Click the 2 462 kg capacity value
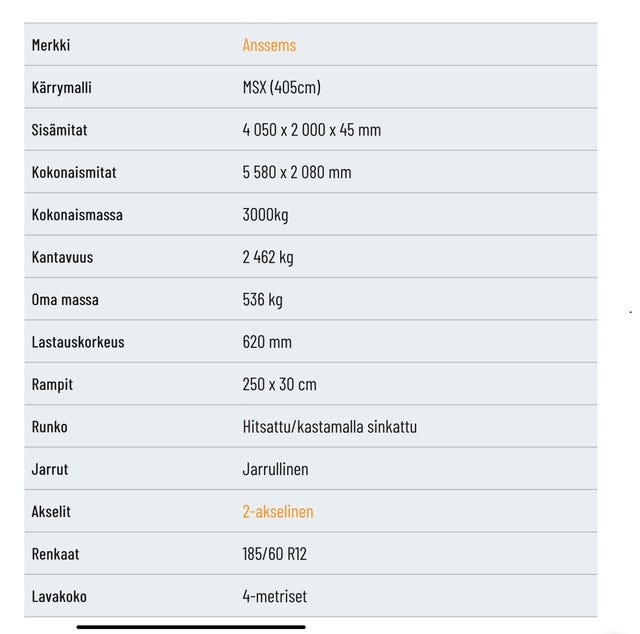This screenshot has height=634, width=640. [x=268, y=257]
